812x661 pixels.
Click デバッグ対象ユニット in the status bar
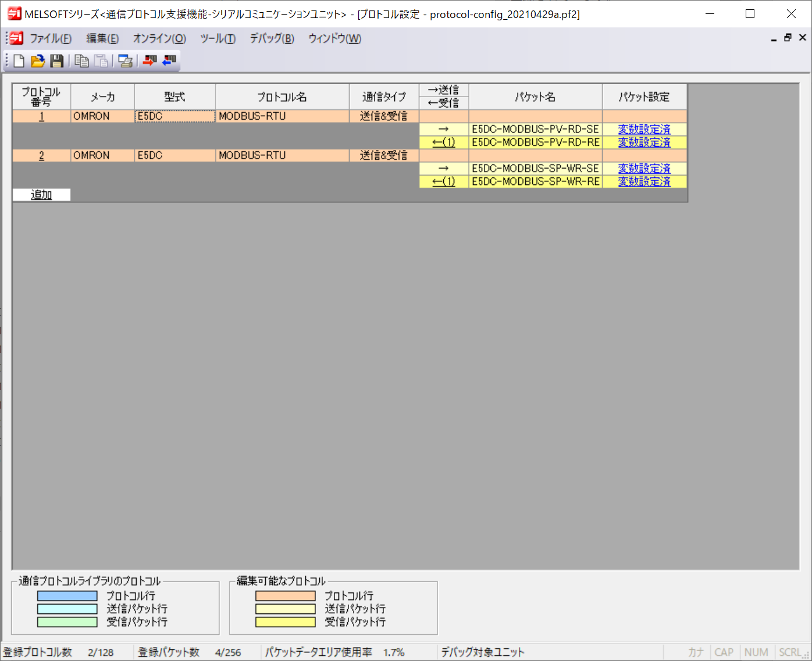tap(482, 652)
